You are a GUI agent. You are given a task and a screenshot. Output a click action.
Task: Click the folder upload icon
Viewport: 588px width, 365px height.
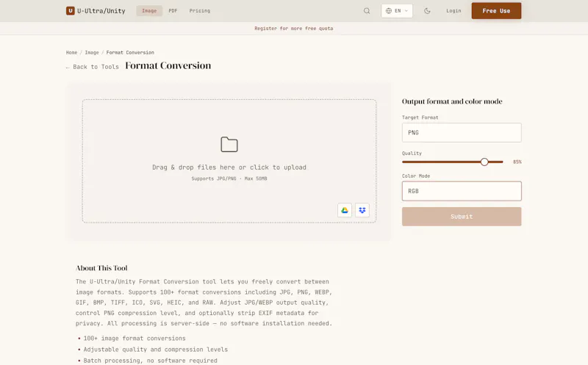[229, 144]
